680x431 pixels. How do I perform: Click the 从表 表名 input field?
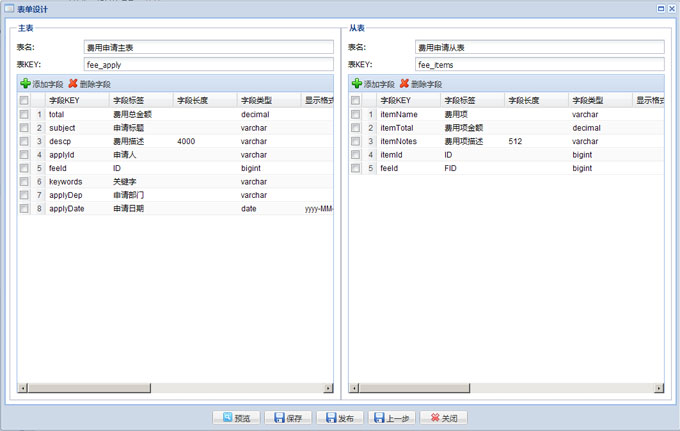[x=539, y=47]
